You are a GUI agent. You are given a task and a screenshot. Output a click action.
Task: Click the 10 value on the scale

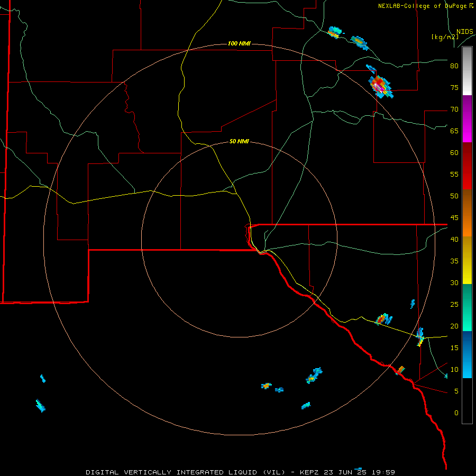tap(454, 370)
